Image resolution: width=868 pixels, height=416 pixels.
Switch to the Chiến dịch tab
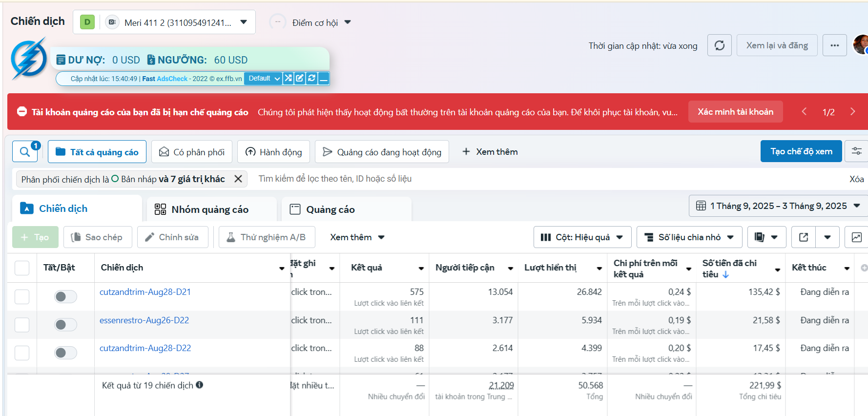(77, 208)
